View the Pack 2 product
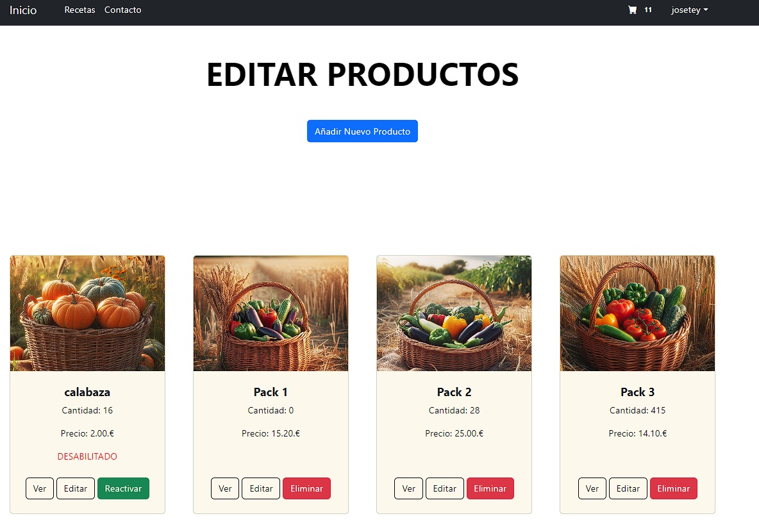Viewport: 759px width, 532px height. [408, 488]
